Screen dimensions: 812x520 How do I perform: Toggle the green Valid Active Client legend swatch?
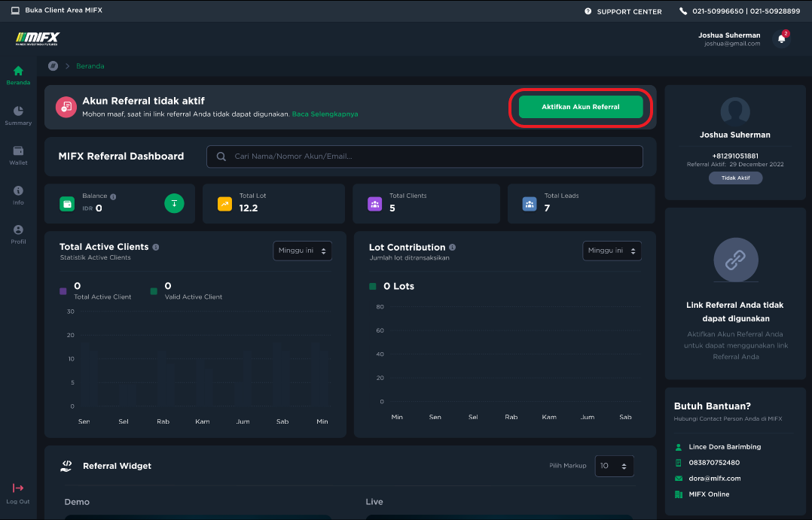[154, 291]
